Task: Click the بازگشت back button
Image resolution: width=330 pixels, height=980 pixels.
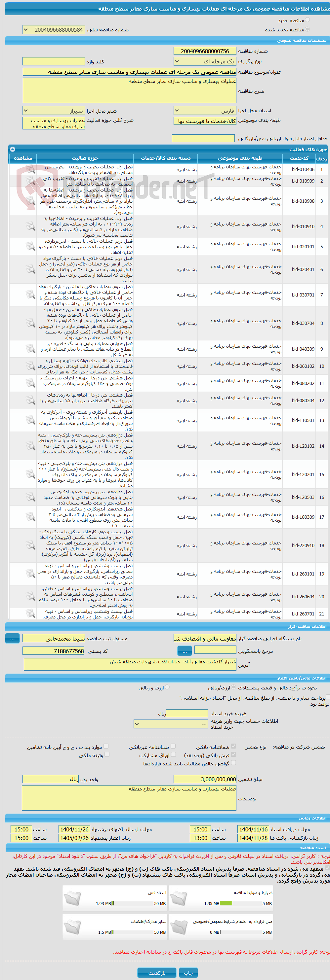Action: pos(157,973)
